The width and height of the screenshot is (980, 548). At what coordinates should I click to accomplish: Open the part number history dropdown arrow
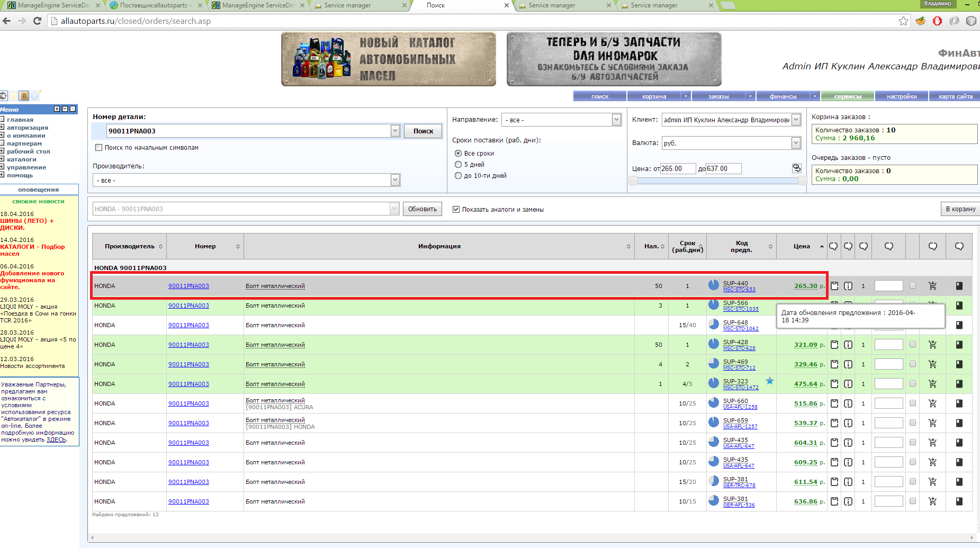pyautogui.click(x=395, y=131)
